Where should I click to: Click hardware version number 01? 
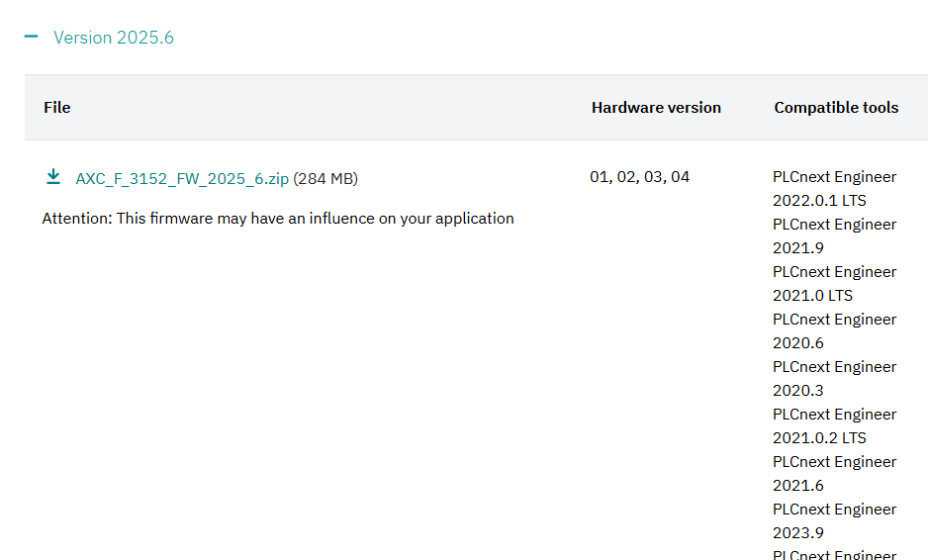click(x=599, y=177)
